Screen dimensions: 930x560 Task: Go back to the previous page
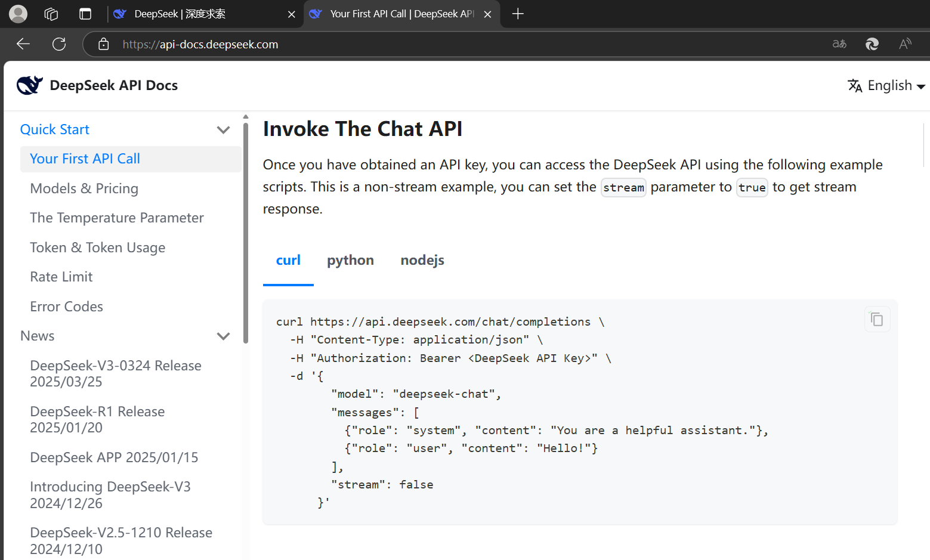pyautogui.click(x=23, y=44)
